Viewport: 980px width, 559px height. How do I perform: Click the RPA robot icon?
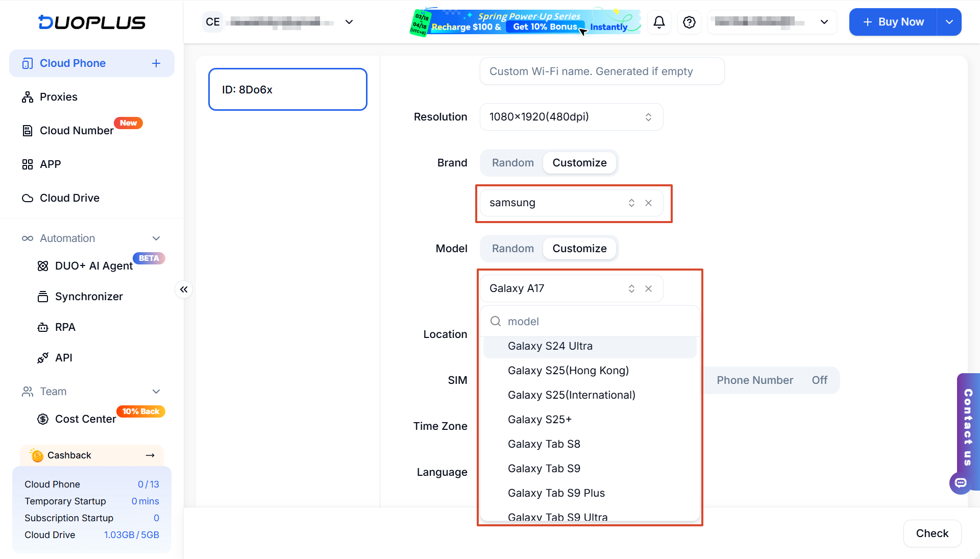point(43,327)
